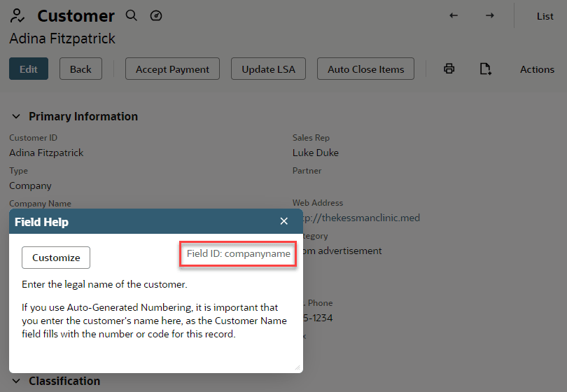Click the Adina Fitzpatrick page subtitle
The height and width of the screenshot is (392, 567).
click(62, 38)
